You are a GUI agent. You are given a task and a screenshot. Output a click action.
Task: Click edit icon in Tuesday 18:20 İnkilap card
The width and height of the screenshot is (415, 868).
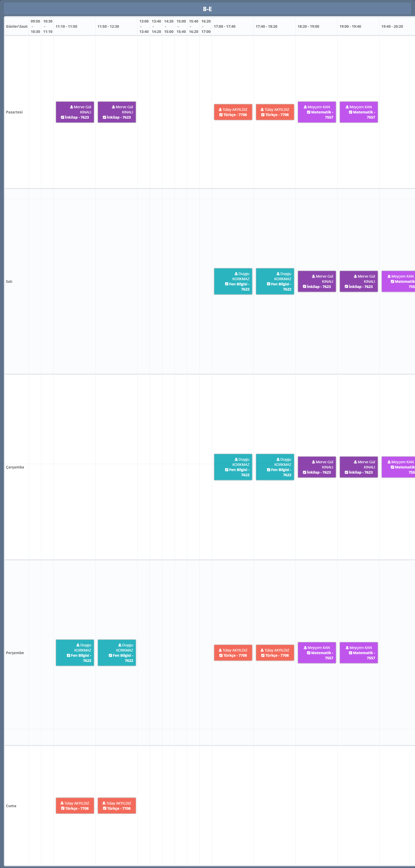[304, 287]
